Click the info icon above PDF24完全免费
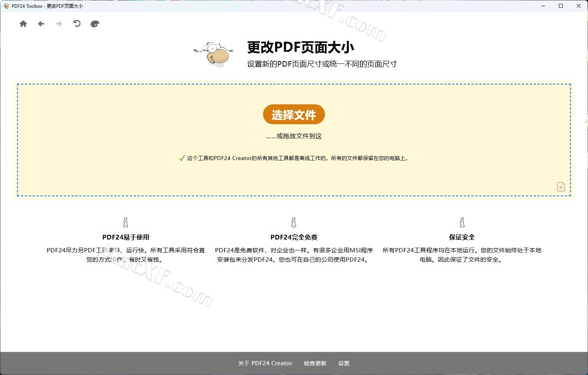This screenshot has height=375, width=588. point(294,222)
